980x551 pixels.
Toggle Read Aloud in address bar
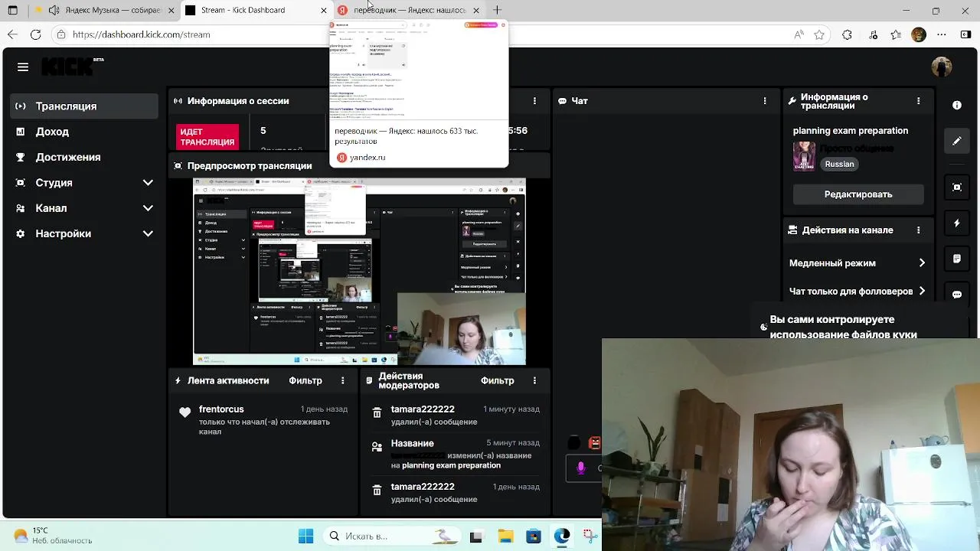[799, 34]
